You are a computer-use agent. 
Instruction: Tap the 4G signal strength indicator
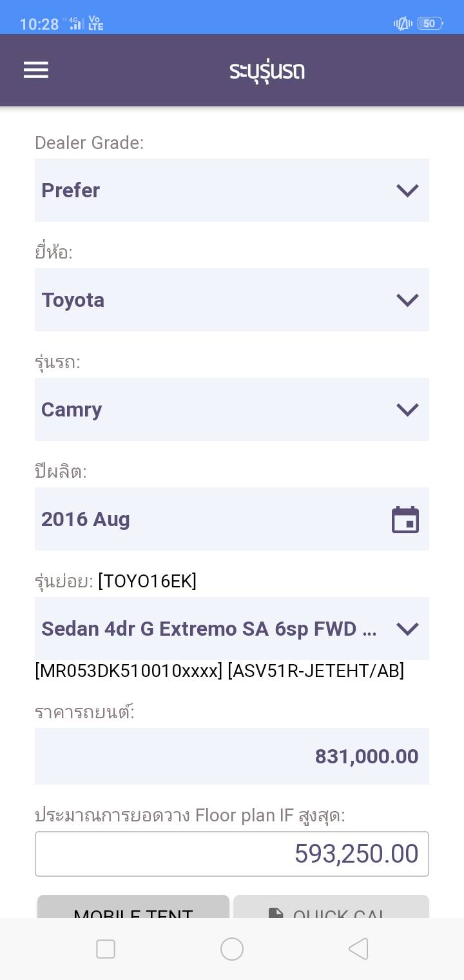(x=76, y=24)
